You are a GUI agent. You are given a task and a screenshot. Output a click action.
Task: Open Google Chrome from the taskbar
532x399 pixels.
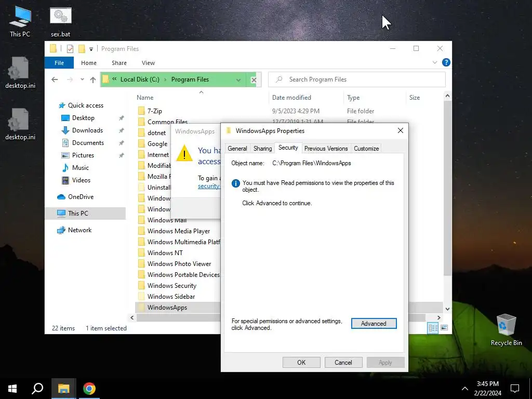[x=89, y=389]
